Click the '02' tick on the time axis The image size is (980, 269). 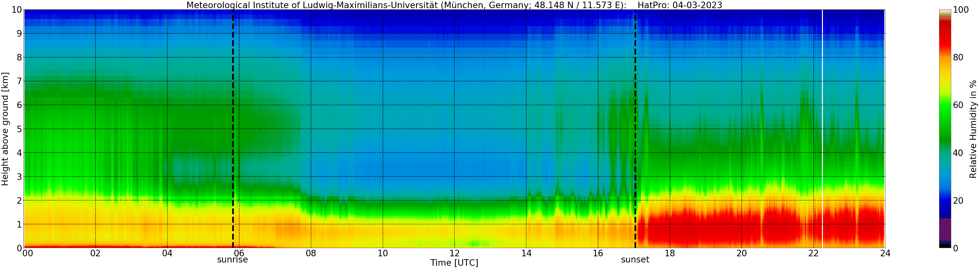tap(95, 253)
